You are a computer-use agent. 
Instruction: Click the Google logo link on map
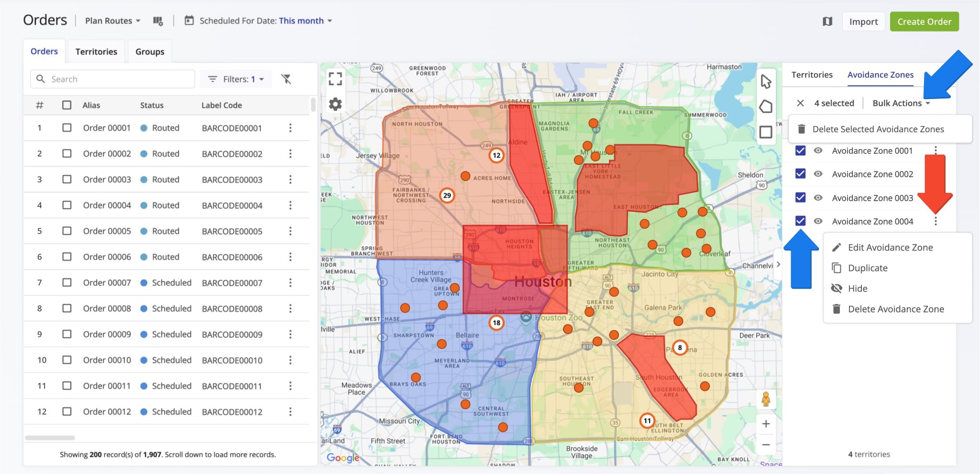click(x=343, y=458)
